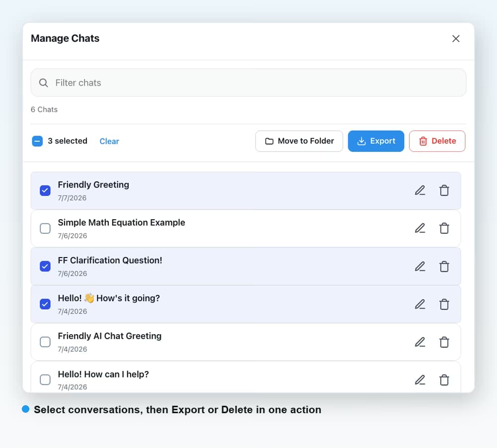The height and width of the screenshot is (448, 497).
Task: Click pencil icon for FF Clarification Question!
Action: pyautogui.click(x=420, y=267)
